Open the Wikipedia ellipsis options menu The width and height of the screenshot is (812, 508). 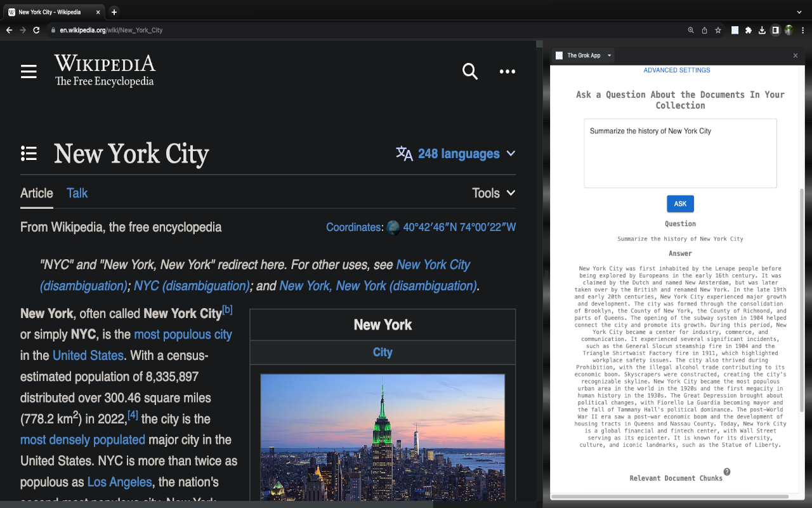[507, 71]
